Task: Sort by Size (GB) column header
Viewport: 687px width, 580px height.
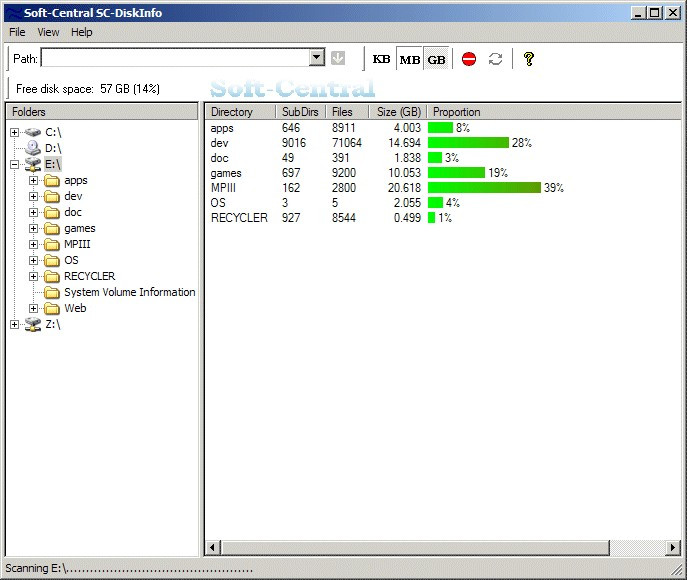Action: click(x=398, y=112)
